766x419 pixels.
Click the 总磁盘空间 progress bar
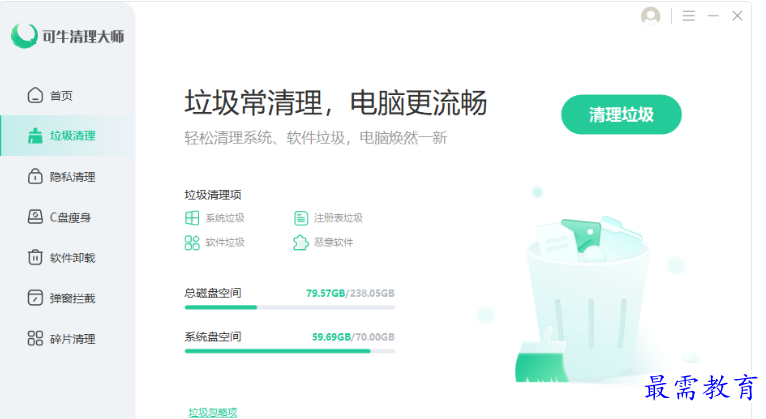[x=290, y=307]
